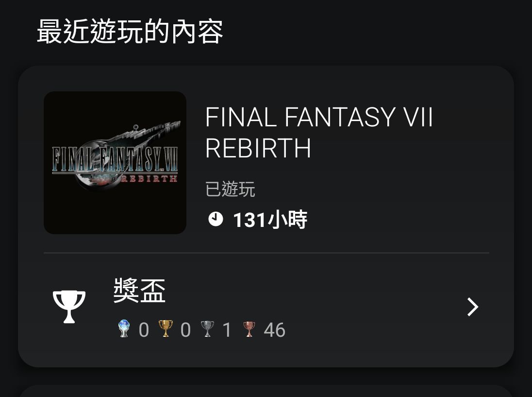Screen dimensions: 532x397
Task: Tap the 最近遊玩的內容 section heading
Action: [x=130, y=32]
